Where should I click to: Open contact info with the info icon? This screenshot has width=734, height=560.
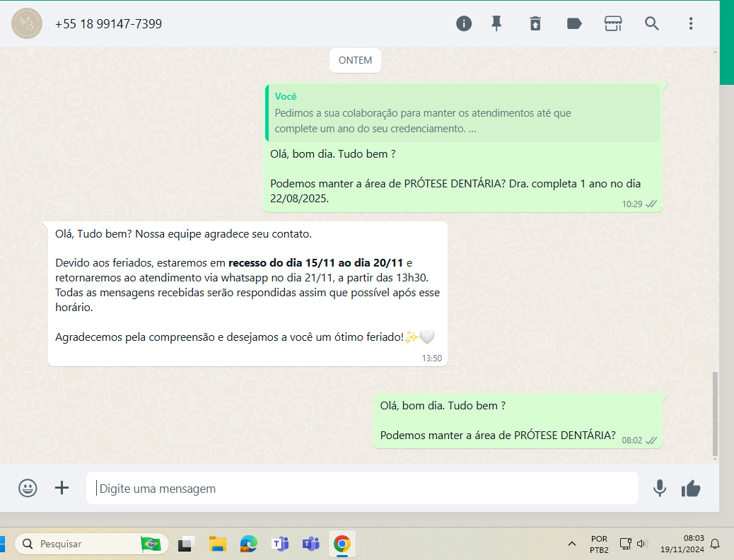click(x=463, y=23)
